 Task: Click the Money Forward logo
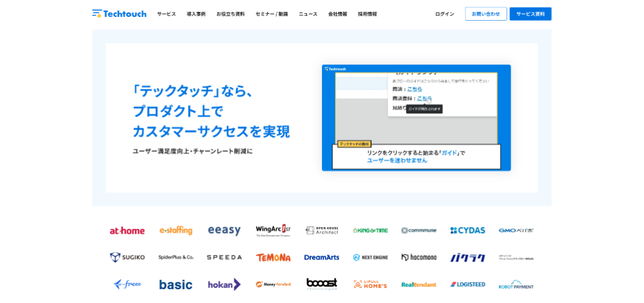pos(273,285)
